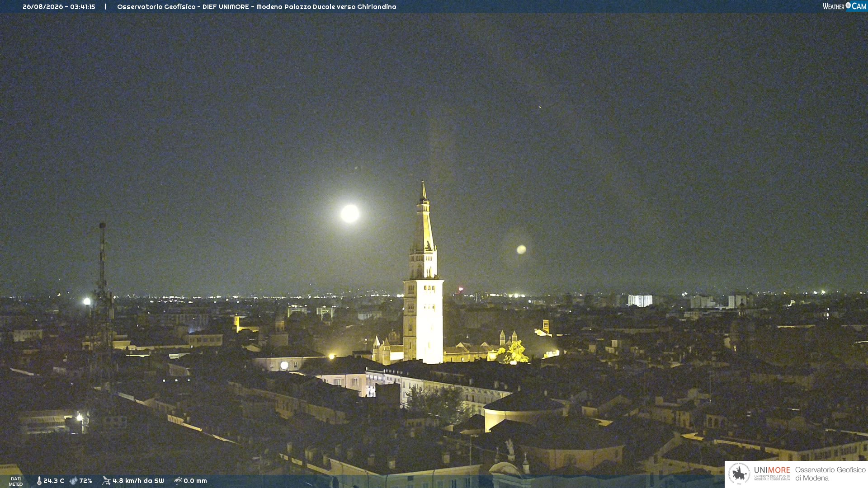Click the 72% humidity value
Image resolution: width=868 pixels, height=488 pixels.
(x=85, y=481)
